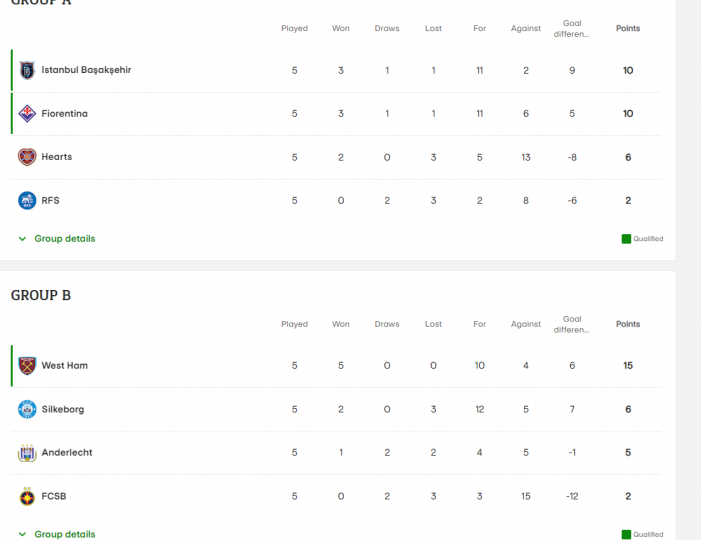Select the Group B heading

[41, 295]
